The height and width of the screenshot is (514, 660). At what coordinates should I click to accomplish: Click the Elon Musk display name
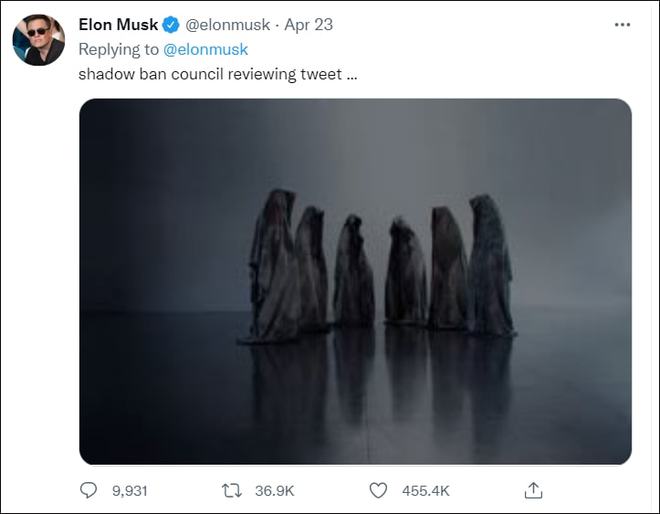click(x=118, y=25)
